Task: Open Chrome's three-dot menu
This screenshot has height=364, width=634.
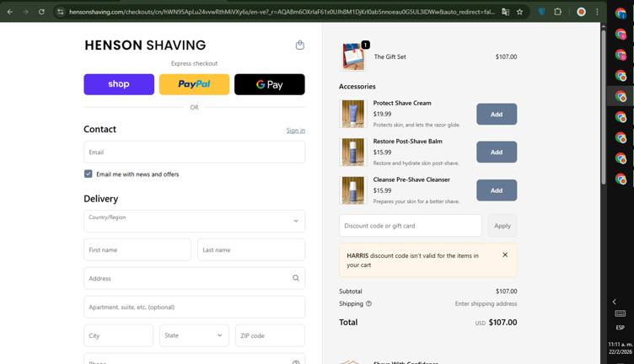Action: click(597, 12)
